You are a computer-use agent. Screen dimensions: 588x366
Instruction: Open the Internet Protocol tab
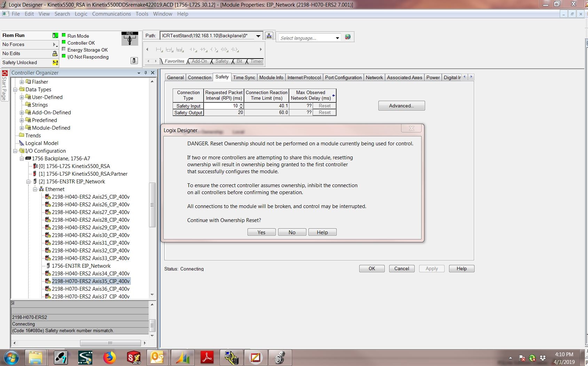click(x=304, y=77)
